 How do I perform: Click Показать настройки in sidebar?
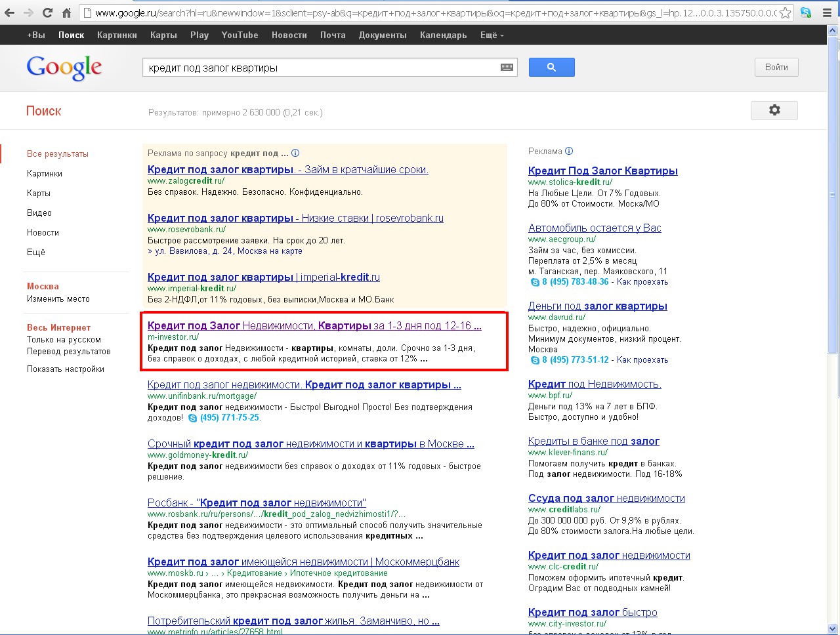(66, 369)
